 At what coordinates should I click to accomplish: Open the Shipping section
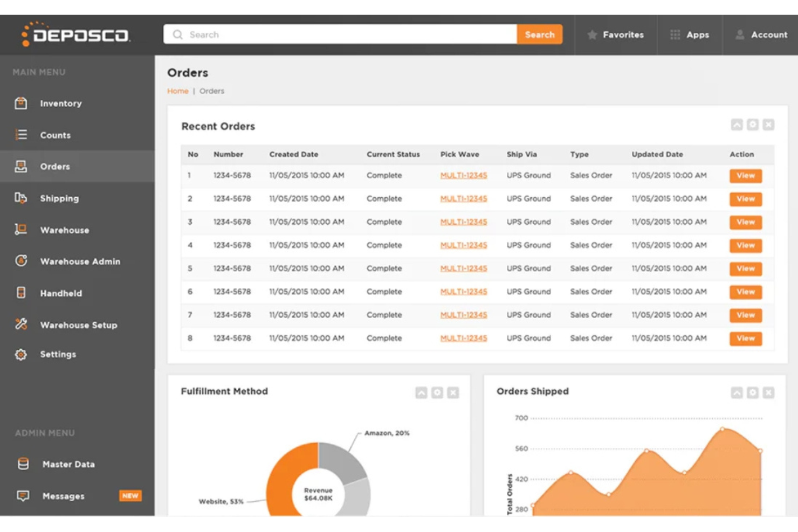pos(21,198)
